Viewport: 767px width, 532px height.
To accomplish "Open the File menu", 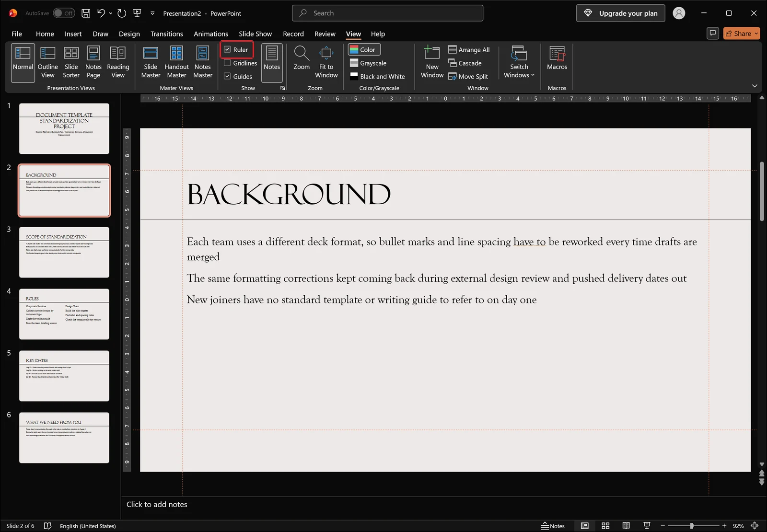I will 17,34.
